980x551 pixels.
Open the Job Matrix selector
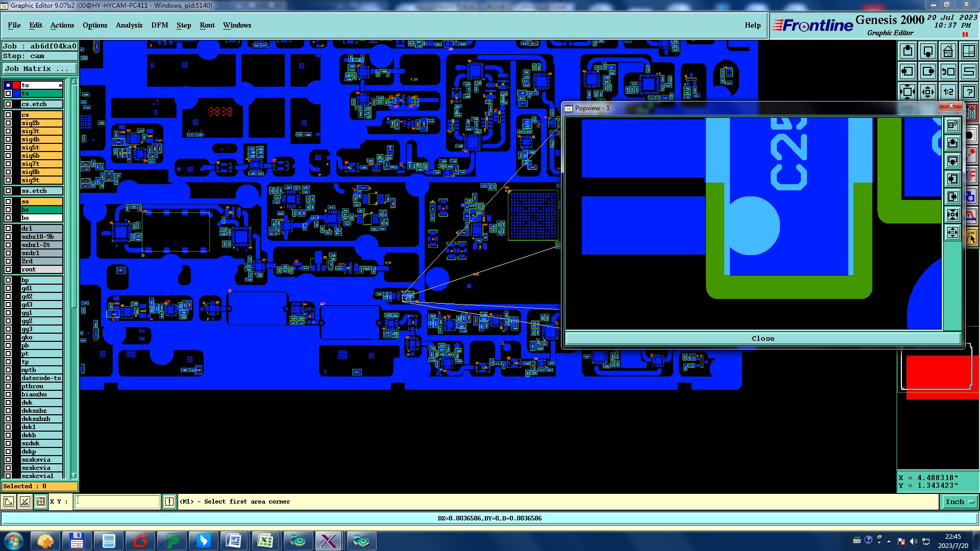coord(39,69)
